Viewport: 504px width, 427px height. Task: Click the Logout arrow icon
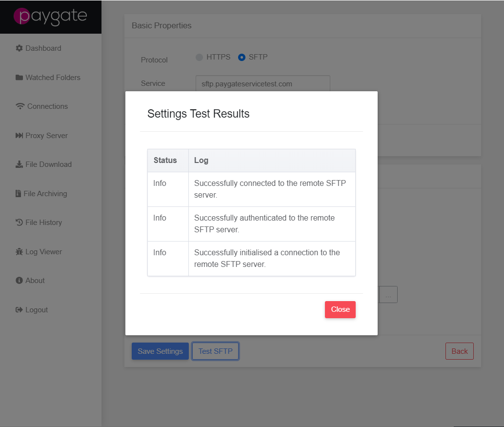(x=20, y=310)
